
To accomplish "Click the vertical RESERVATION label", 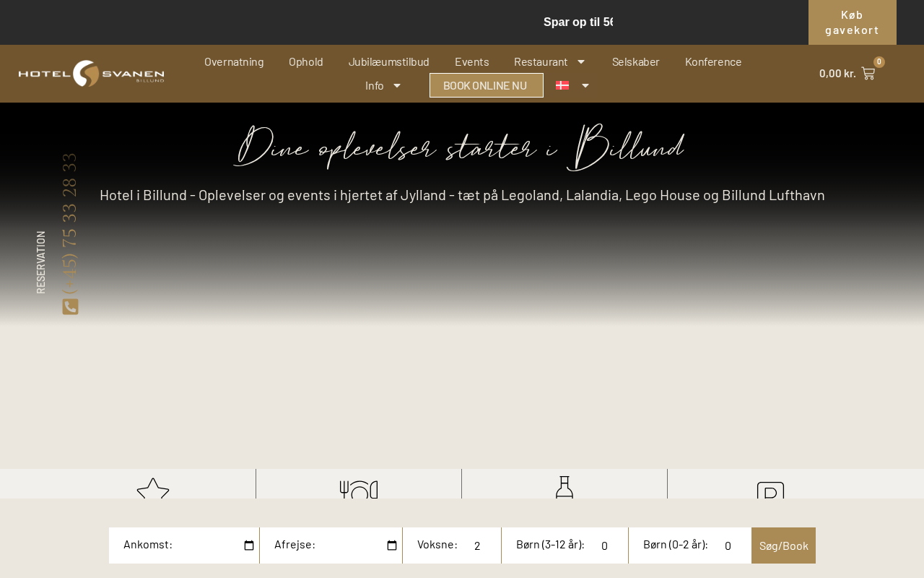I will tap(41, 262).
